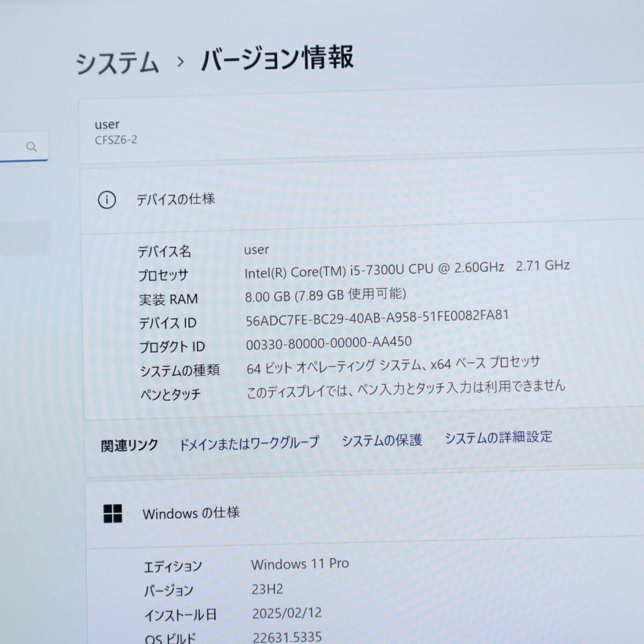
Task: Click the settings search input field
Action: [24, 147]
